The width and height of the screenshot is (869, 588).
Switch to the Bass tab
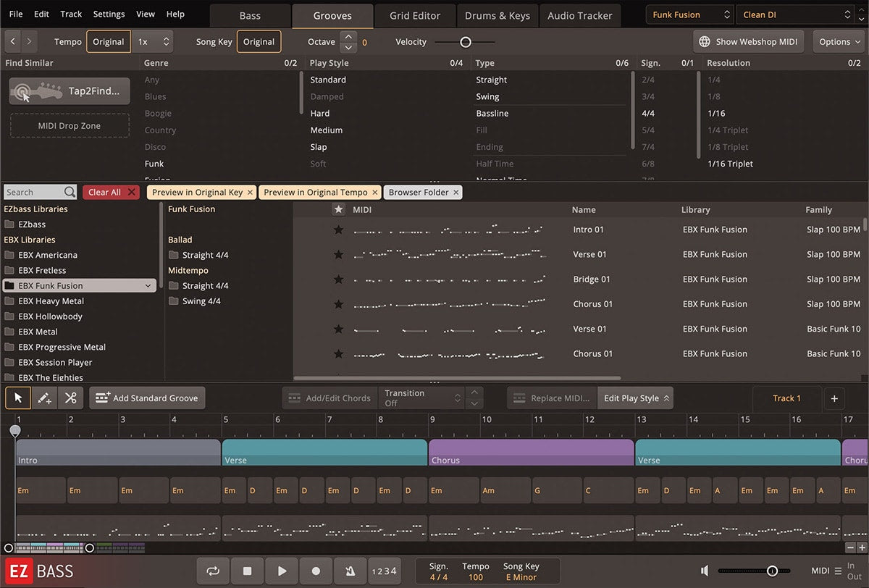(x=250, y=15)
